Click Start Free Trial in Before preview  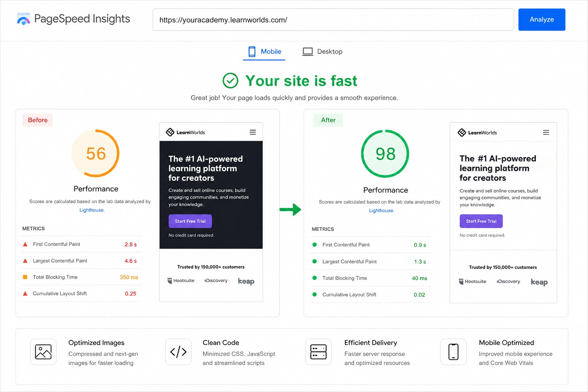[x=190, y=221]
